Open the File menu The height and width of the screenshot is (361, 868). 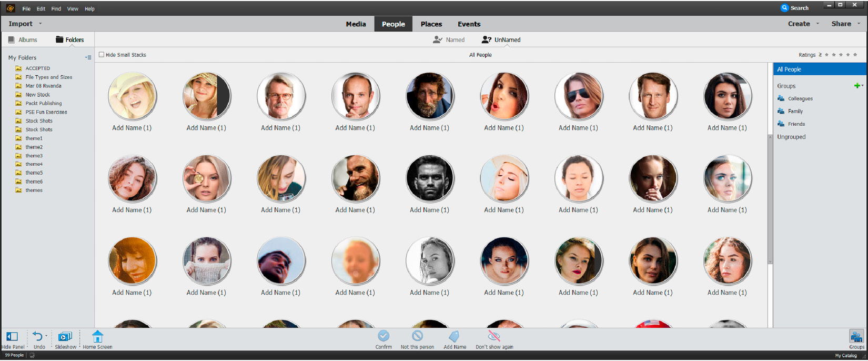click(26, 9)
